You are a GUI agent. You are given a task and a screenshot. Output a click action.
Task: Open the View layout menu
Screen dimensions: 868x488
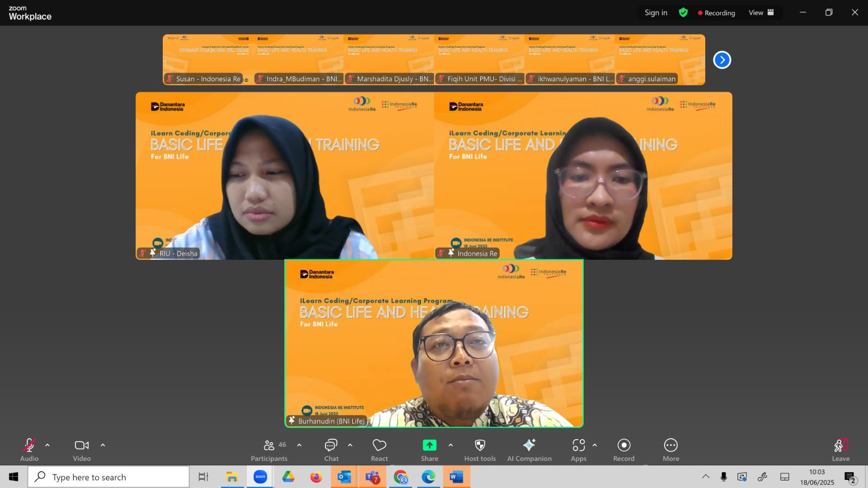click(x=761, y=12)
